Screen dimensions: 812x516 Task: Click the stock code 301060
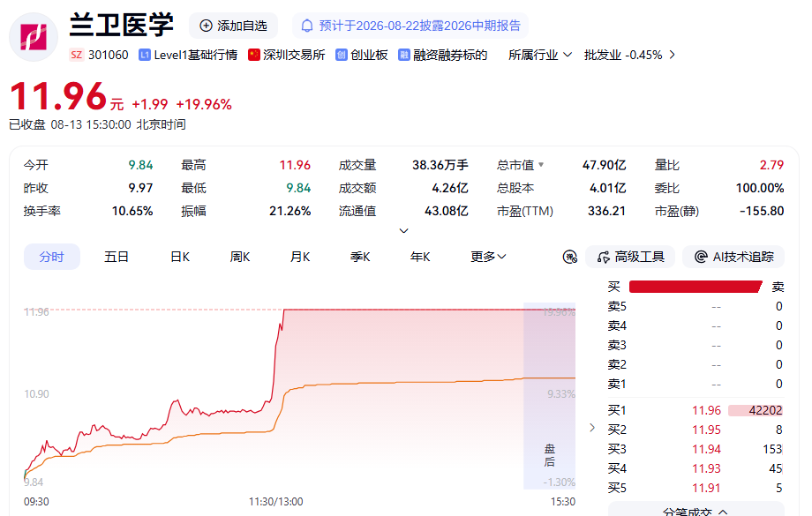coord(109,55)
